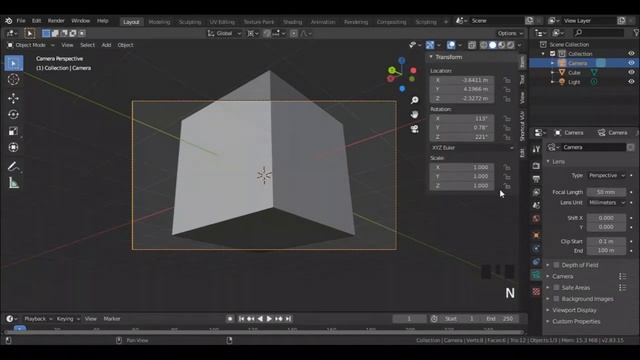Open the Global orientation dropdown
Image resolution: width=640 pixels, height=360 pixels.
(x=224, y=33)
